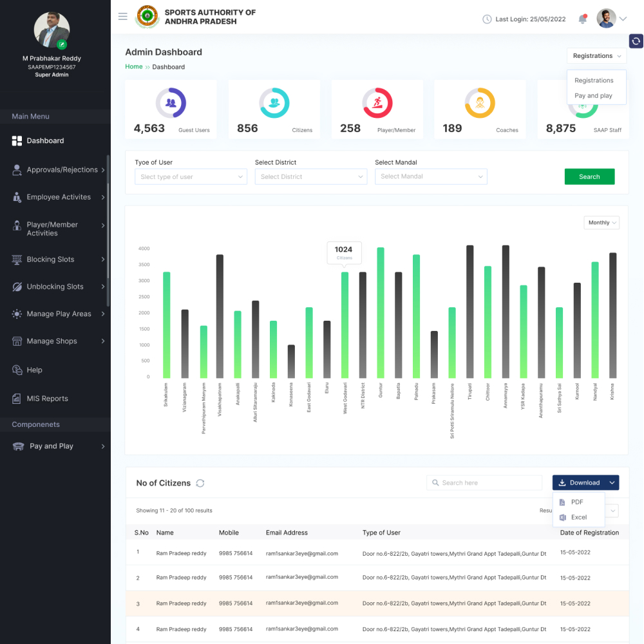Viewport: 644px width, 644px height.
Task: Open the notification bell
Action: pyautogui.click(x=582, y=19)
